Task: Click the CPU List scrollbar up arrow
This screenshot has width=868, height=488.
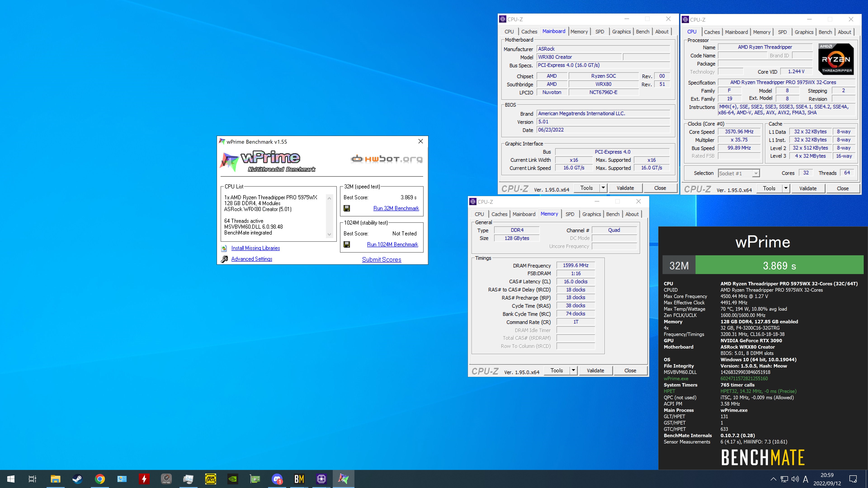Action: point(330,198)
